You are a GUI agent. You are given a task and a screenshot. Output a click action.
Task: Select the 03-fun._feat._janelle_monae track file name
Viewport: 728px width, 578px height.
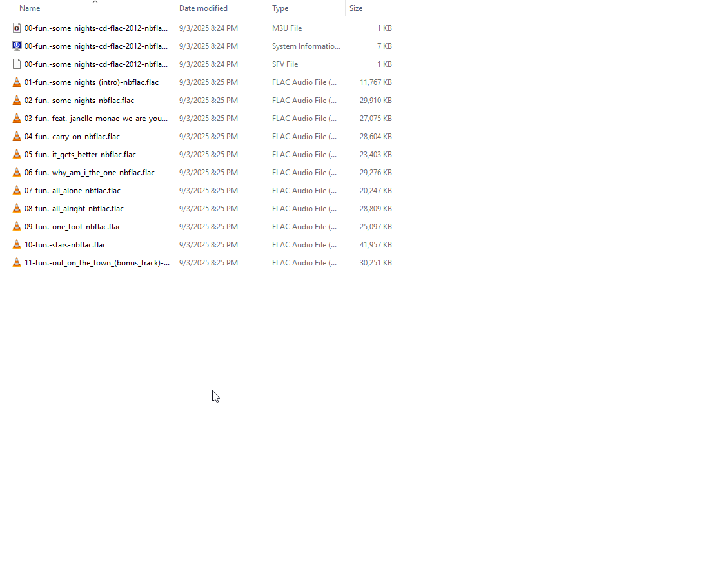95,119
